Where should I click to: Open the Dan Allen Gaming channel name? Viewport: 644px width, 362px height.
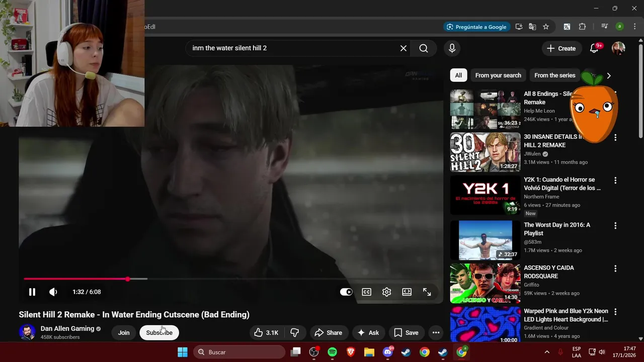coord(67,328)
